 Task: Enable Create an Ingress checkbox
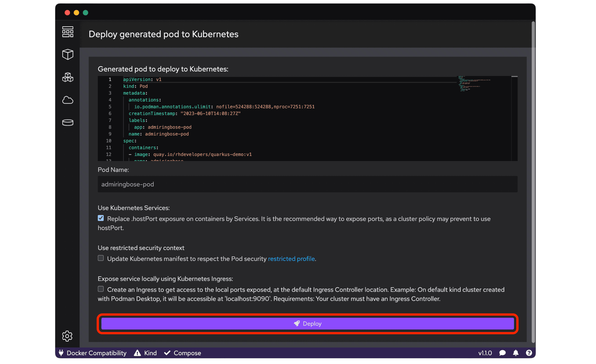click(101, 289)
